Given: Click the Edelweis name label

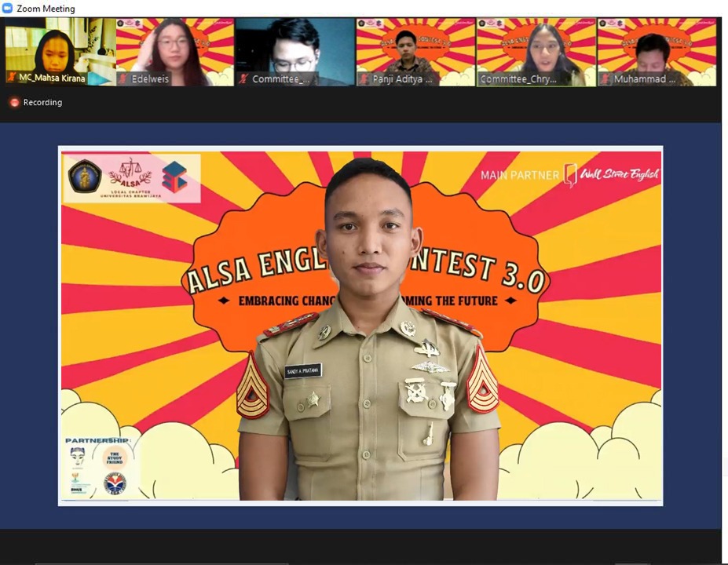Looking at the screenshot, I should tap(150, 79).
